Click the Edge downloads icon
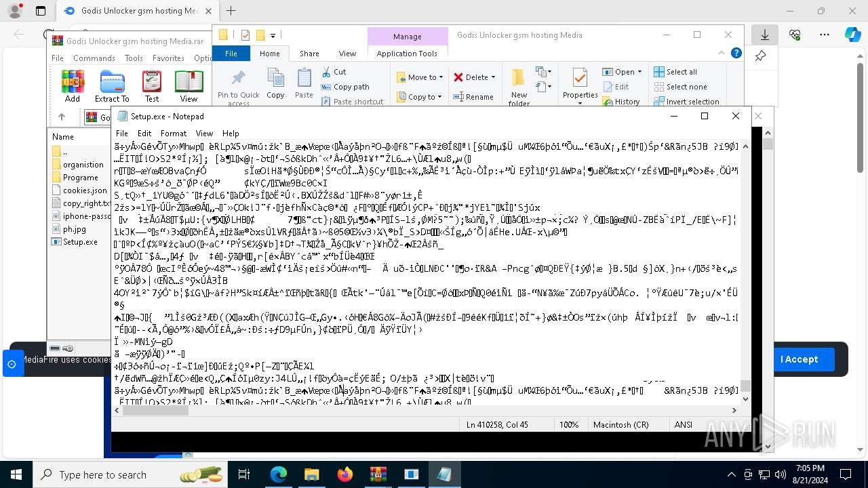 pyautogui.click(x=765, y=35)
